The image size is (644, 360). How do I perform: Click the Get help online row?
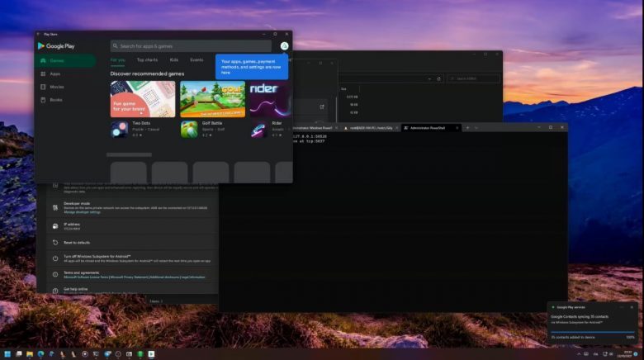click(131, 290)
